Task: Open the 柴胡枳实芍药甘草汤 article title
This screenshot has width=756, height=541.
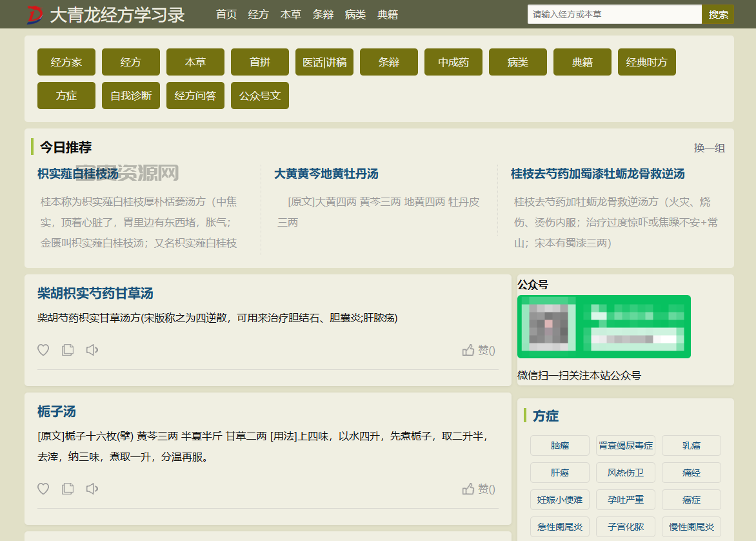Action: (95, 294)
